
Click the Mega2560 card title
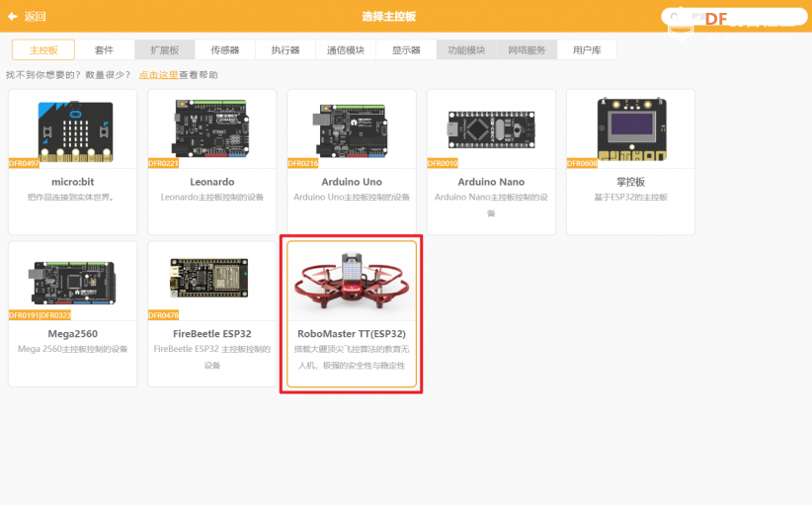[x=72, y=334]
